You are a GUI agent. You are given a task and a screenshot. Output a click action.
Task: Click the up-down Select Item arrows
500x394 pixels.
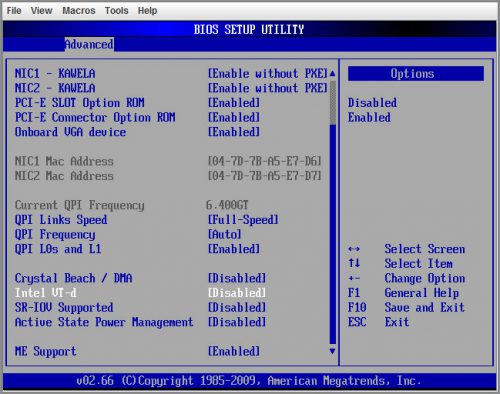(x=354, y=263)
